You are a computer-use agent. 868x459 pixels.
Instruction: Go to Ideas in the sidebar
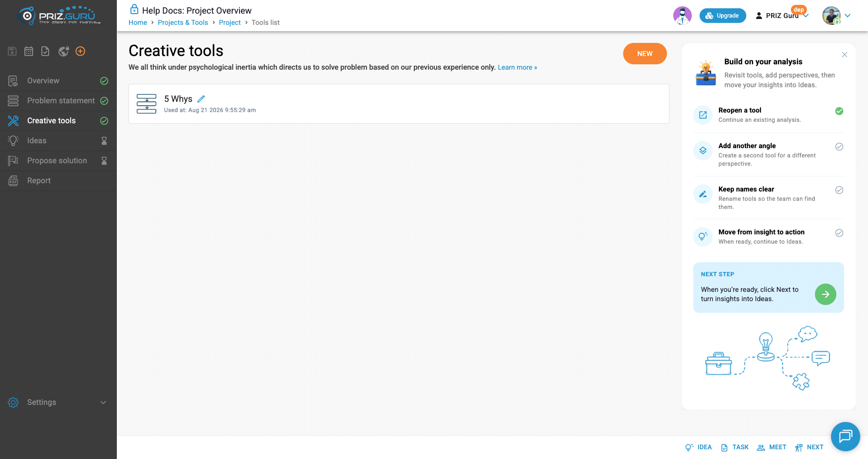(58, 141)
